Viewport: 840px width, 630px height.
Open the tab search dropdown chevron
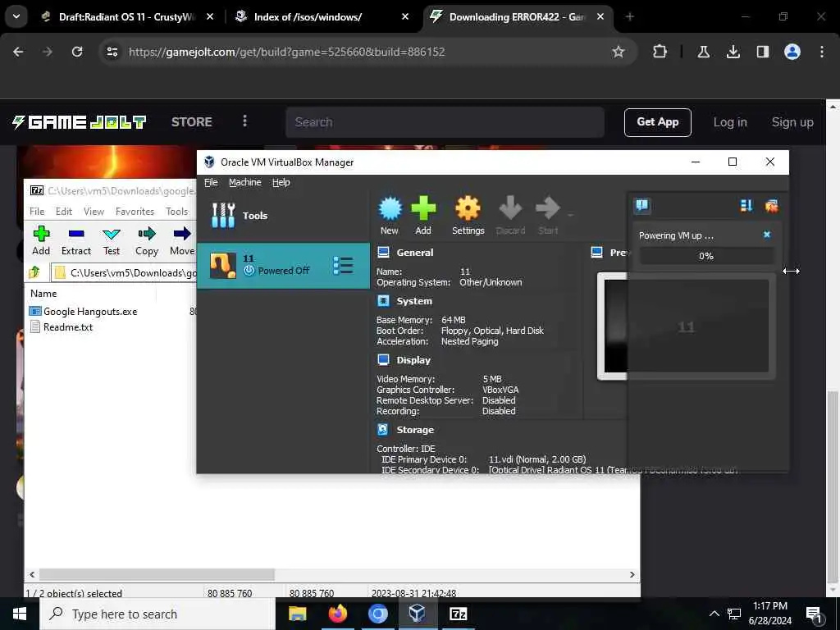tap(16, 16)
